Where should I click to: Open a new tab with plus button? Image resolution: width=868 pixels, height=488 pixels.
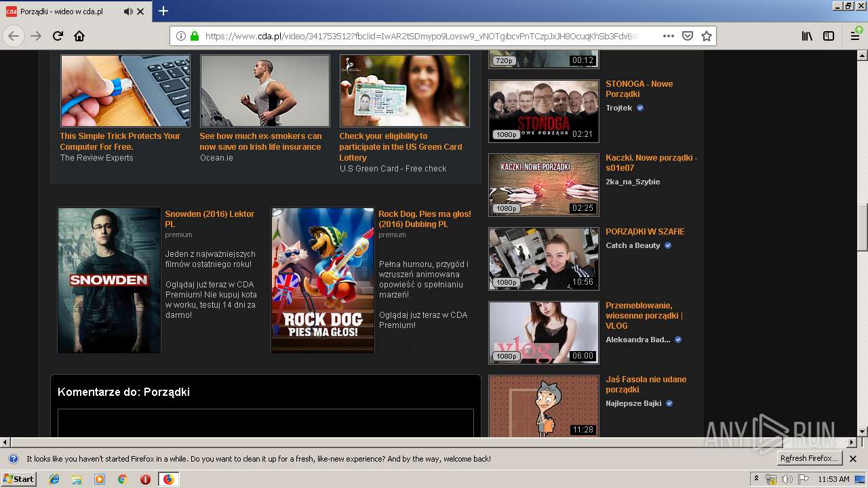[163, 11]
